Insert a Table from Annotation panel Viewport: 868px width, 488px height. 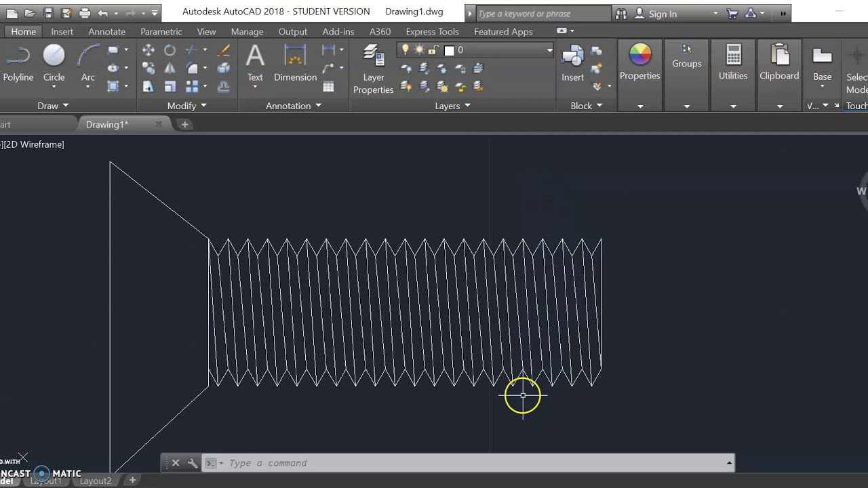(x=329, y=86)
